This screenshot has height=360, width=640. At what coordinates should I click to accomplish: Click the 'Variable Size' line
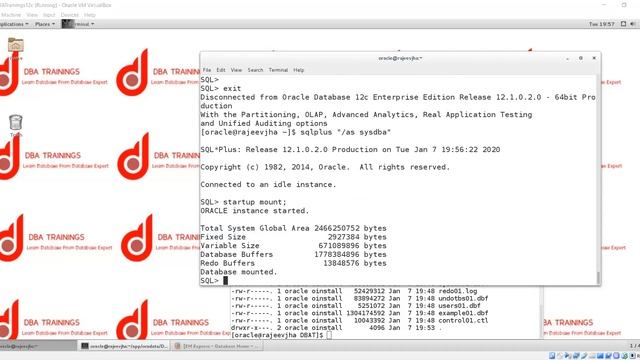pos(293,246)
